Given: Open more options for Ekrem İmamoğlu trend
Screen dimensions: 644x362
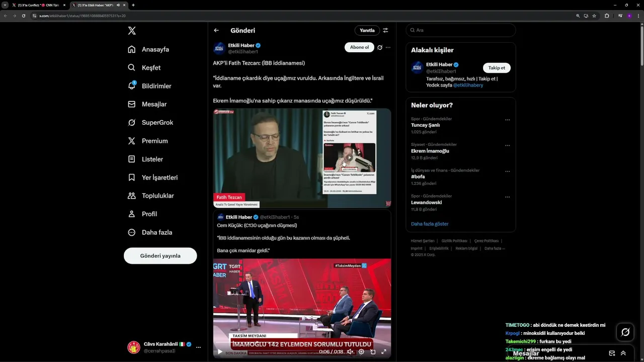Looking at the screenshot, I should 507,145.
